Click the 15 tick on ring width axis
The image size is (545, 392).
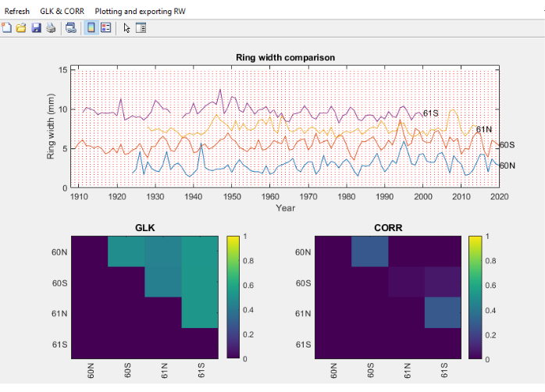tap(63, 69)
